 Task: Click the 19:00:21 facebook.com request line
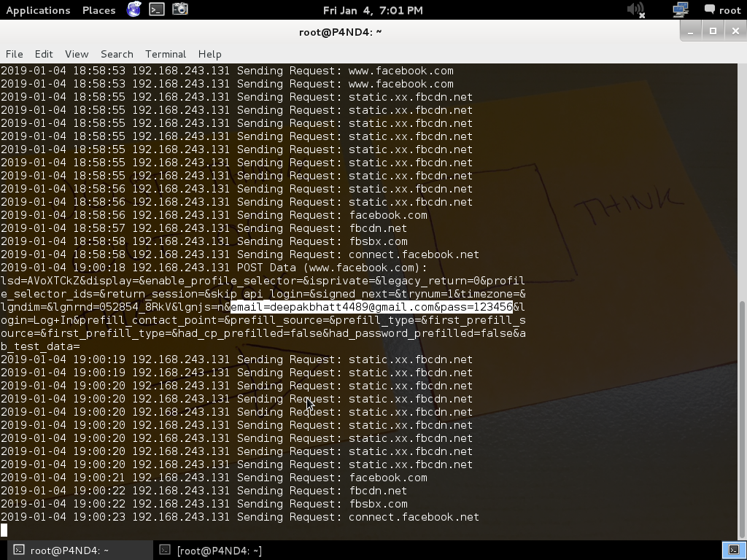coord(214,478)
